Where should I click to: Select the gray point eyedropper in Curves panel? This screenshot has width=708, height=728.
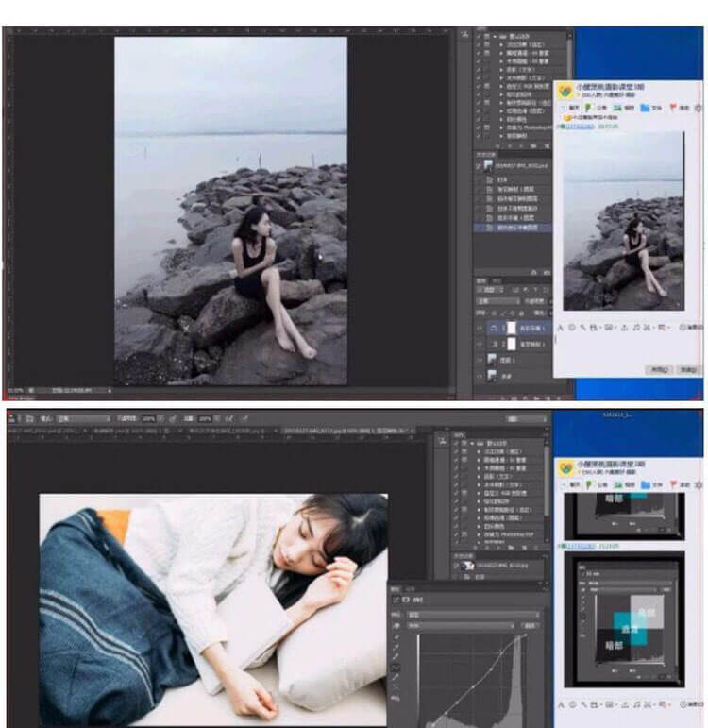pyautogui.click(x=396, y=647)
